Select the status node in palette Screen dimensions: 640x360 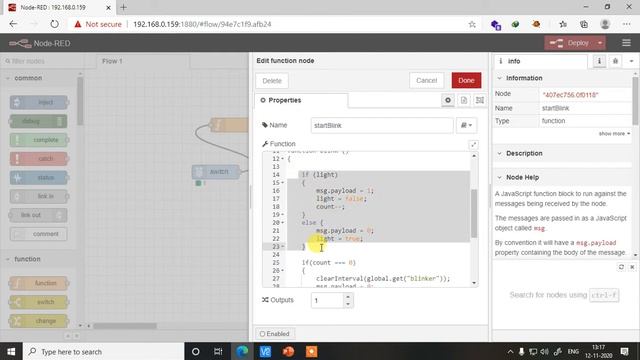(x=39, y=178)
